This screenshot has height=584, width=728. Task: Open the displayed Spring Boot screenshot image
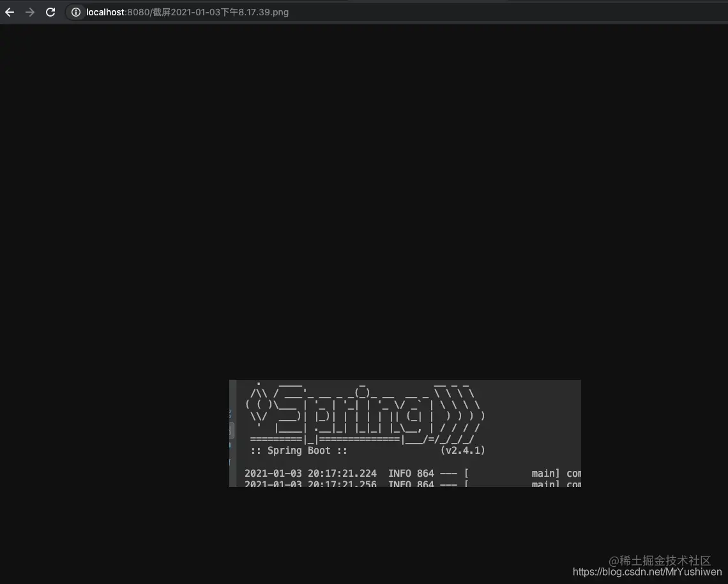coord(405,433)
